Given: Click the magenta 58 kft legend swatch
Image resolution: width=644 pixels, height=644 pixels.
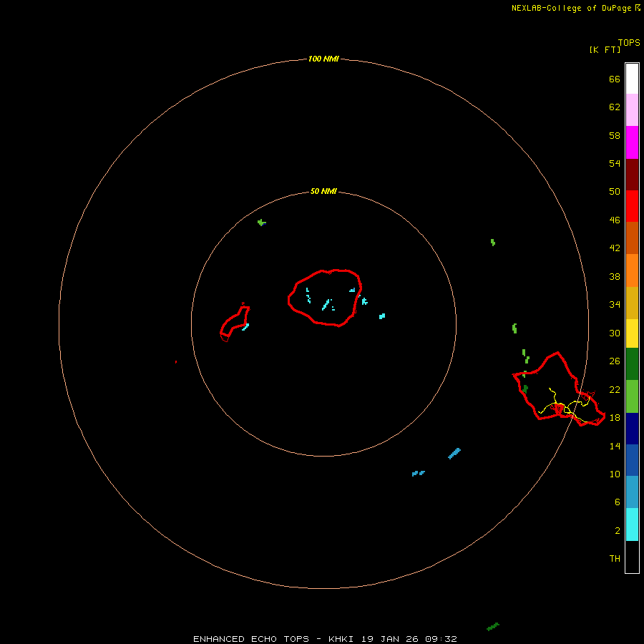Looking at the screenshot, I should point(632,142).
